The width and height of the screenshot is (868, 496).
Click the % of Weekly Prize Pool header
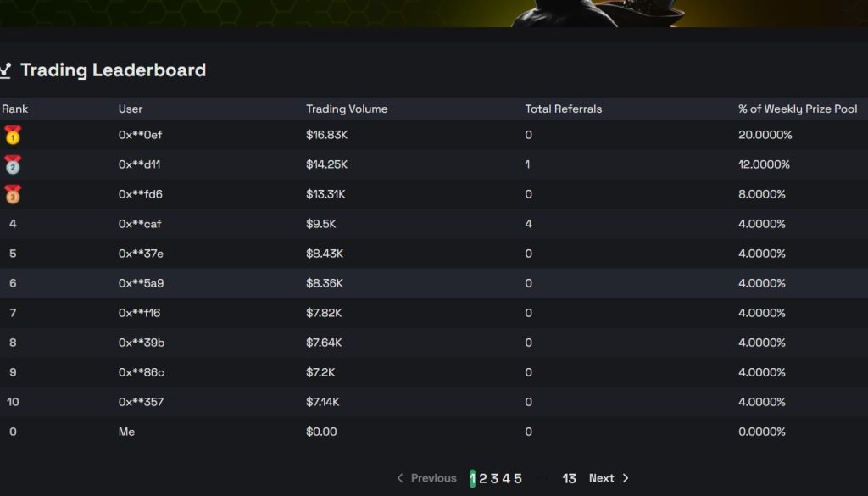tap(798, 109)
